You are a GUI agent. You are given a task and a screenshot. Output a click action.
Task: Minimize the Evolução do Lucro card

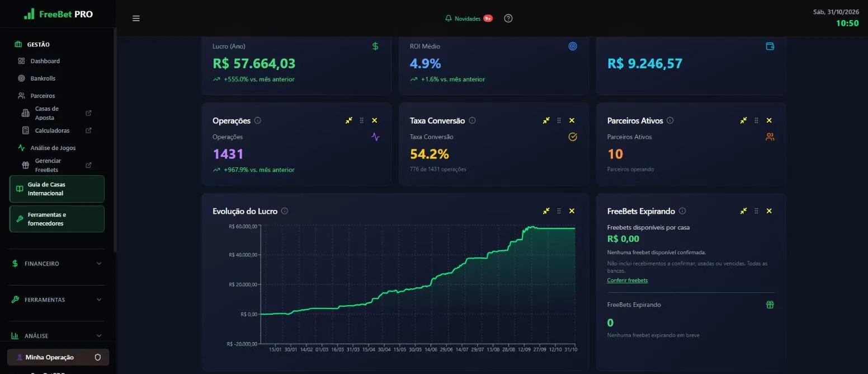pyautogui.click(x=546, y=211)
